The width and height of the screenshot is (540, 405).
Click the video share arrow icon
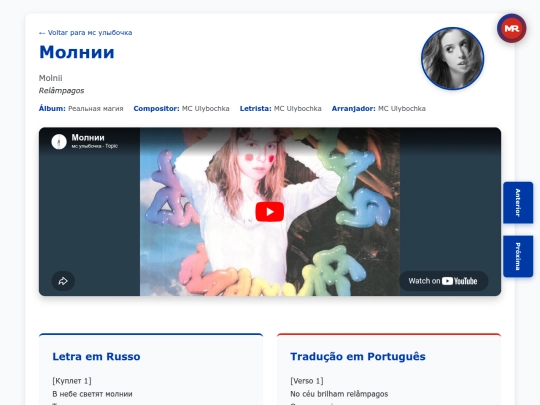click(63, 281)
